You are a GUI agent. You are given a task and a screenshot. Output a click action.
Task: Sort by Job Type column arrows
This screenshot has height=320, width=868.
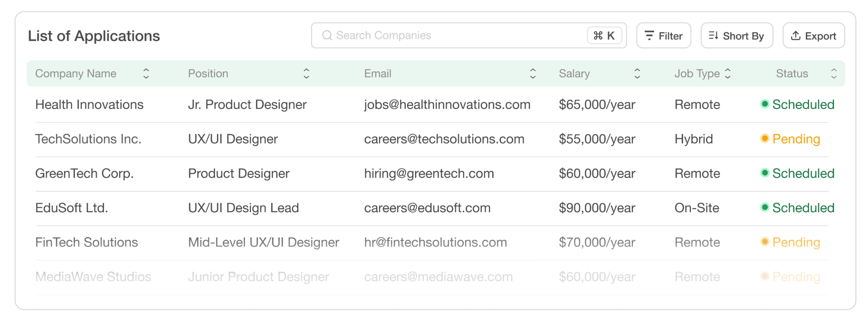(x=727, y=73)
